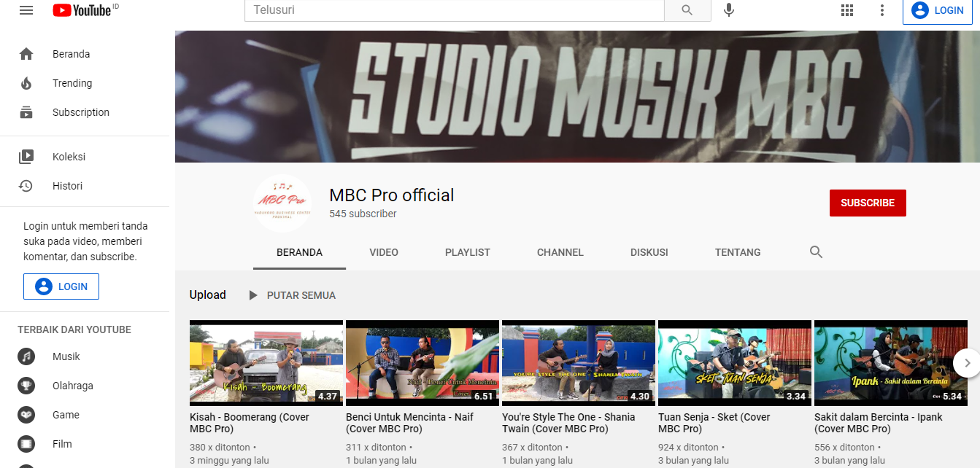Open title 'Sakit dalam Bercinta - Ipank'

(x=879, y=423)
